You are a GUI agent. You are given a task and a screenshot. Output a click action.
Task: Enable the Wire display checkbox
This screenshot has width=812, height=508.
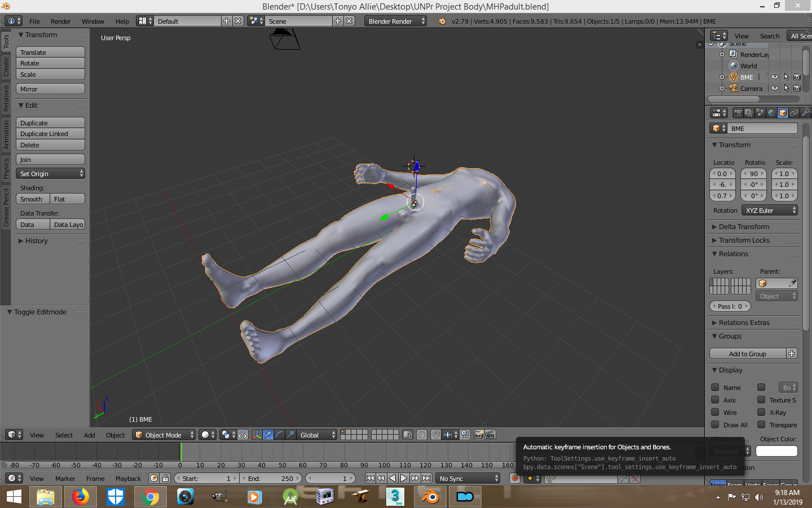pyautogui.click(x=715, y=412)
